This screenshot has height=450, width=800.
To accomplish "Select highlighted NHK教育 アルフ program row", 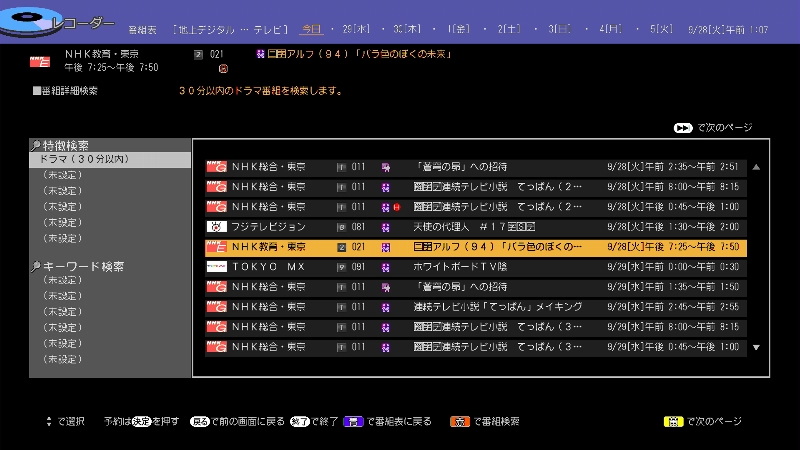I will (475, 247).
